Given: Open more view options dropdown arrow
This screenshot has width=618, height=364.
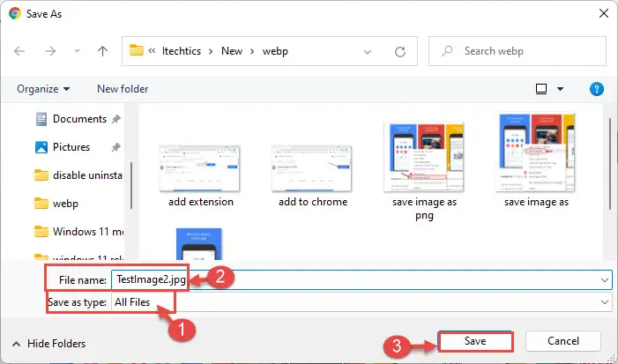Looking at the screenshot, I should [560, 89].
